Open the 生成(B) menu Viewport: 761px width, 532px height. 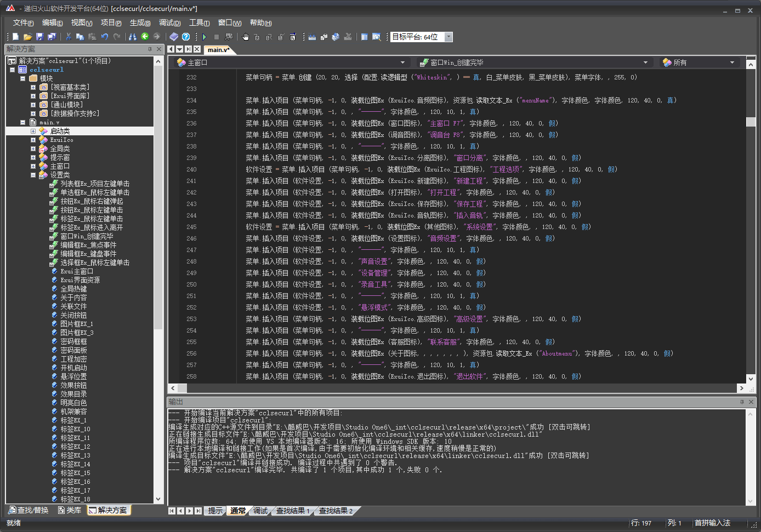pos(140,22)
